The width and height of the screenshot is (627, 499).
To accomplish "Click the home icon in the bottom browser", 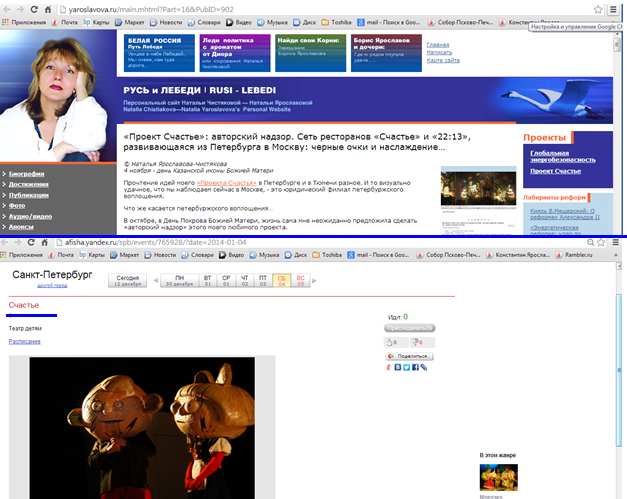I will 44,242.
